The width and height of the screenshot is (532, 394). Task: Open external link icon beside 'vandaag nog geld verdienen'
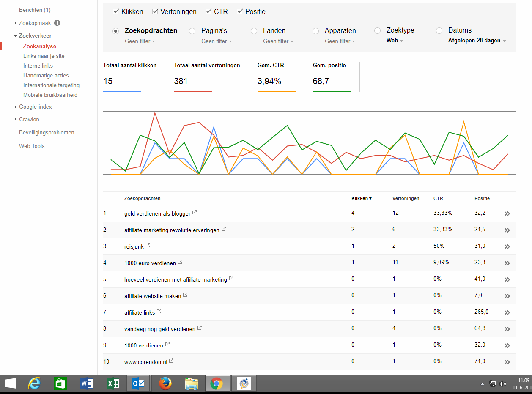point(200,328)
